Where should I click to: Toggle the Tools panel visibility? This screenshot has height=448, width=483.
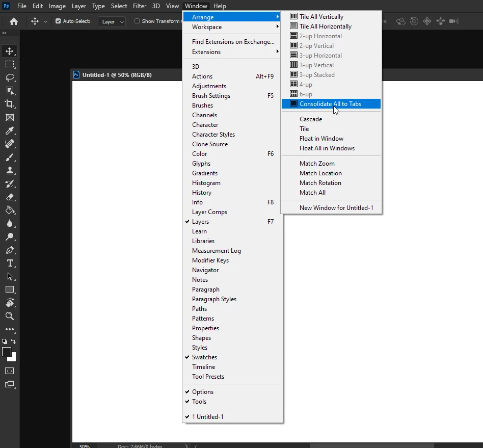[232, 402]
